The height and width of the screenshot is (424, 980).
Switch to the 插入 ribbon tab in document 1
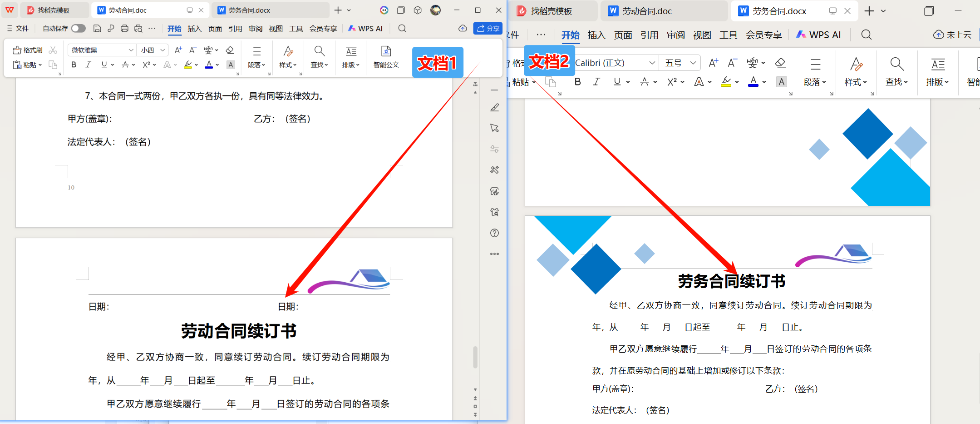[x=194, y=28]
